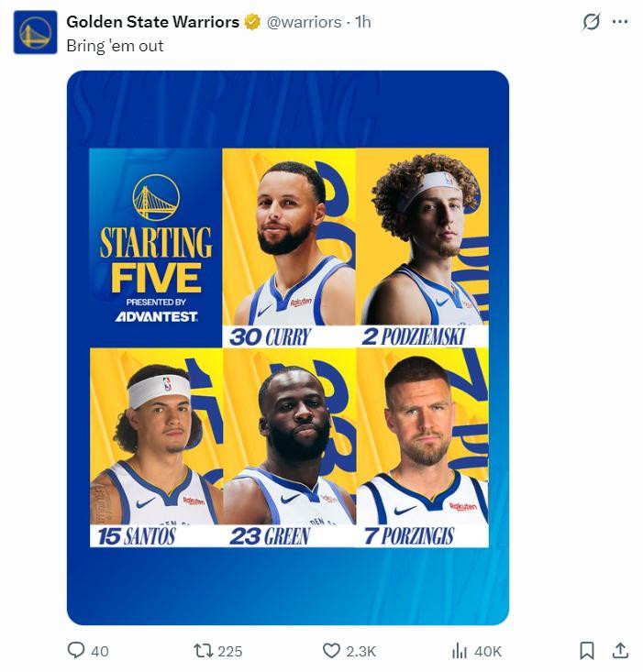Like the tweet with heart icon
The width and height of the screenshot is (643, 672).
tap(332, 650)
